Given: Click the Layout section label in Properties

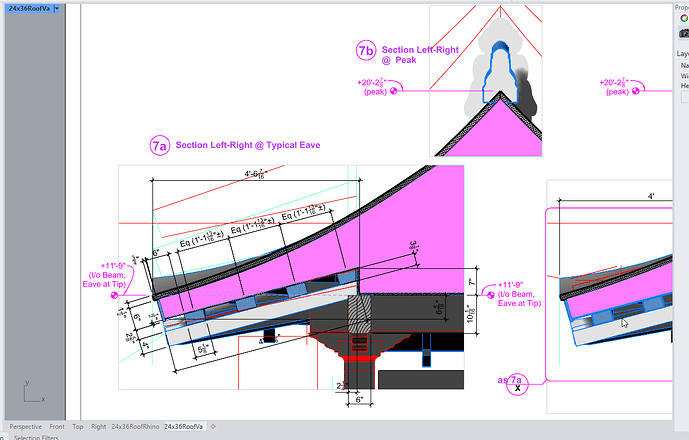Looking at the screenshot, I should point(683,53).
